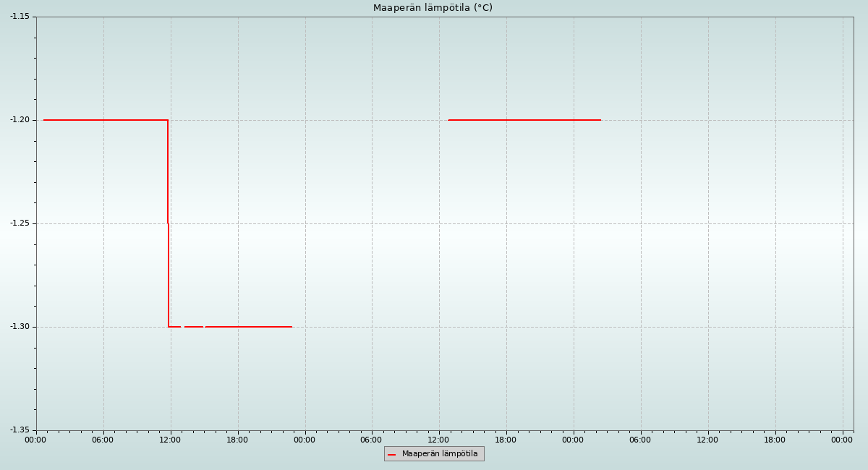Image resolution: width=868 pixels, height=470 pixels.
Task: Select the -1.20 y-axis label
Action: [x=20, y=120]
